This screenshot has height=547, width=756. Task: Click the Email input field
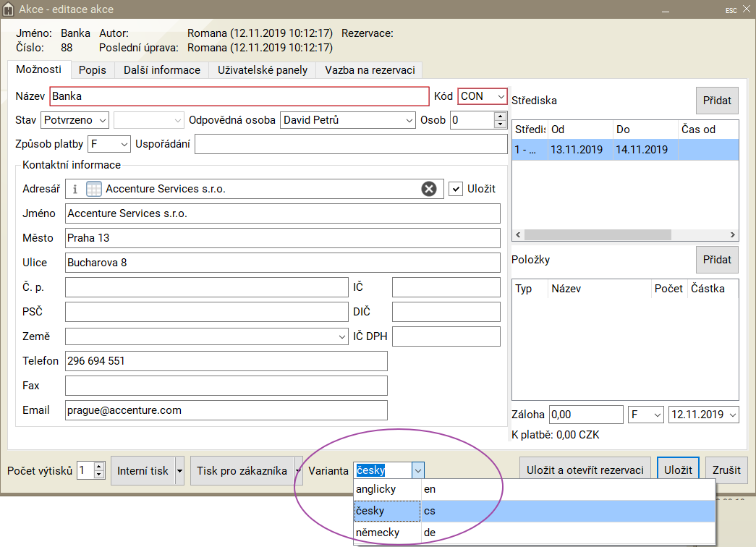pyautogui.click(x=226, y=410)
